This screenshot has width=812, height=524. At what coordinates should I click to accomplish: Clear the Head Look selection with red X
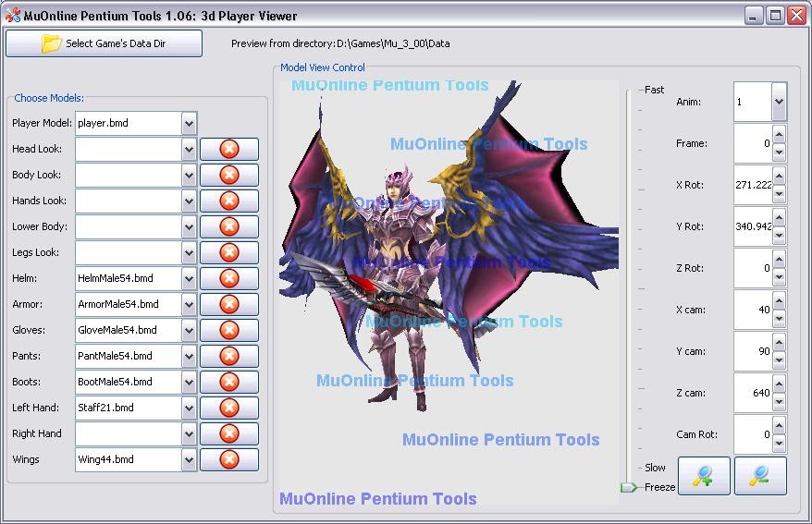(228, 149)
